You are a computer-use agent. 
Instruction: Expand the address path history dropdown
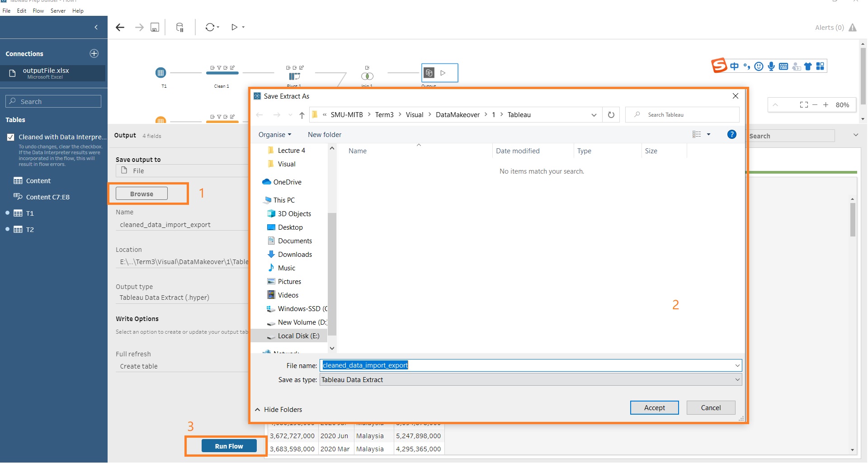(594, 115)
